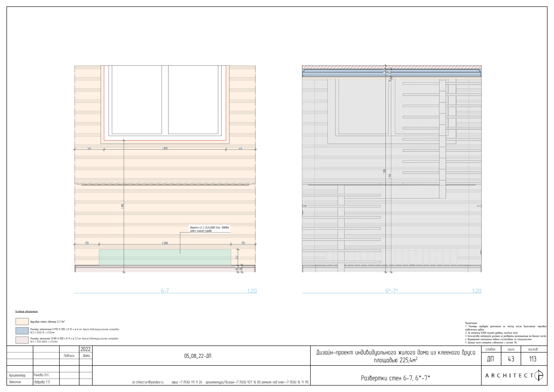This screenshot has height=392, width=554.
Task: Click the light beige wall legend swatch
Action: tap(22, 321)
